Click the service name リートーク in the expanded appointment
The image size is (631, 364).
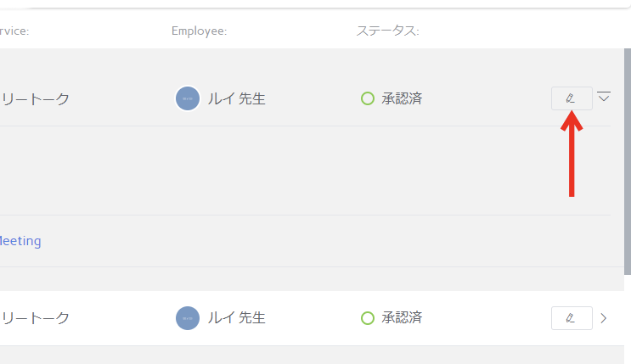click(35, 99)
